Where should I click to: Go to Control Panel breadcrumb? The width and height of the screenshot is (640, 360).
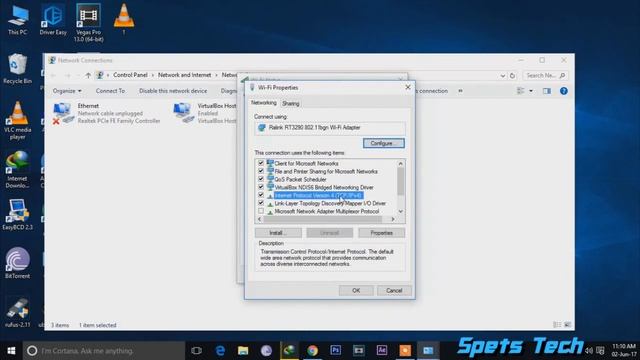tap(130, 75)
